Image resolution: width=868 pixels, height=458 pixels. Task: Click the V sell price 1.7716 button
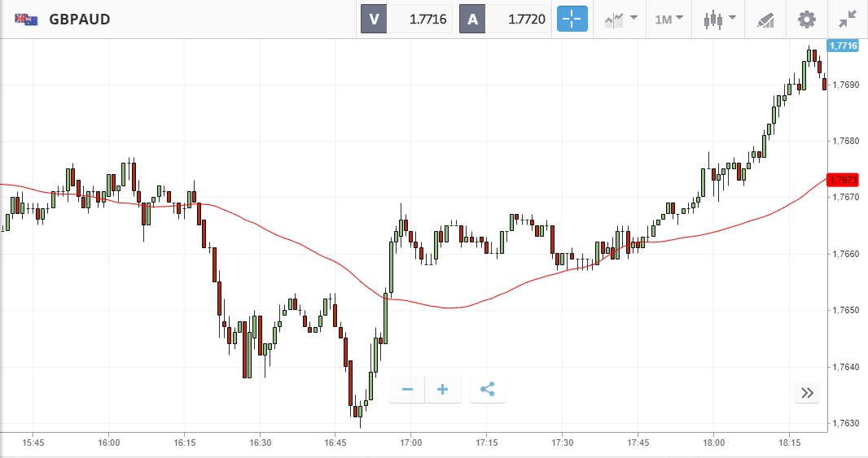(407, 19)
